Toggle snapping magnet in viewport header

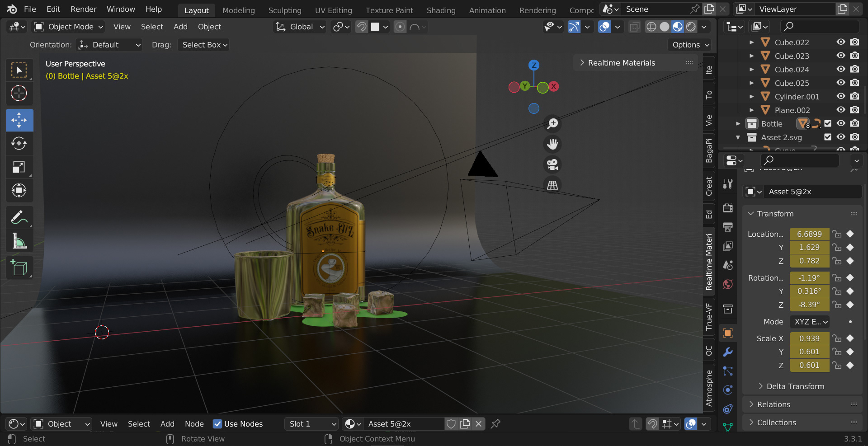361,27
